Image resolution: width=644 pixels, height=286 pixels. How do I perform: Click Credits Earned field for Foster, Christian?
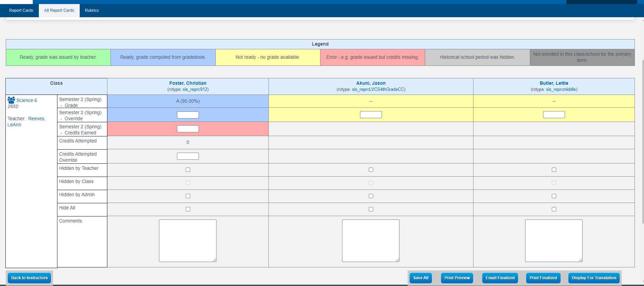[x=188, y=129]
